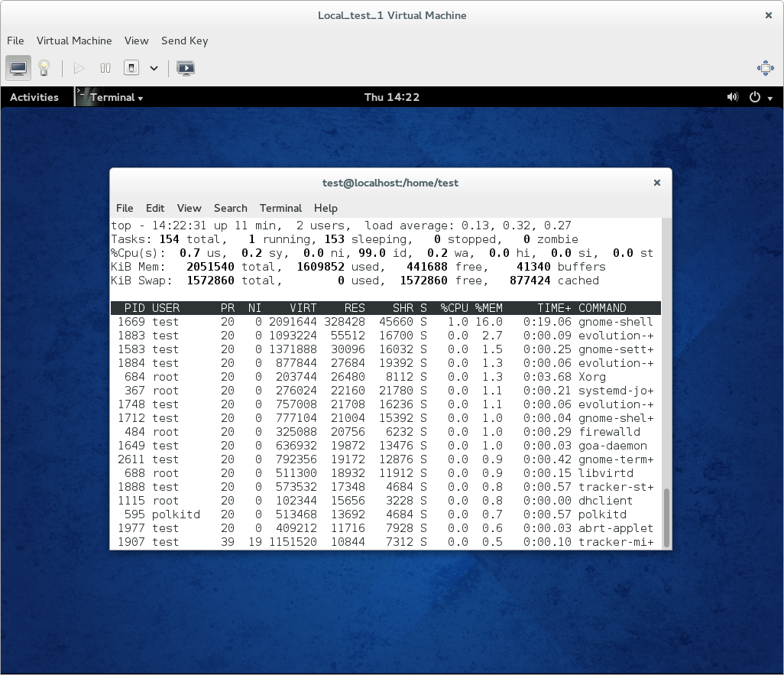Select the tracker-st+ process name
This screenshot has width=784, height=675.
click(x=616, y=487)
